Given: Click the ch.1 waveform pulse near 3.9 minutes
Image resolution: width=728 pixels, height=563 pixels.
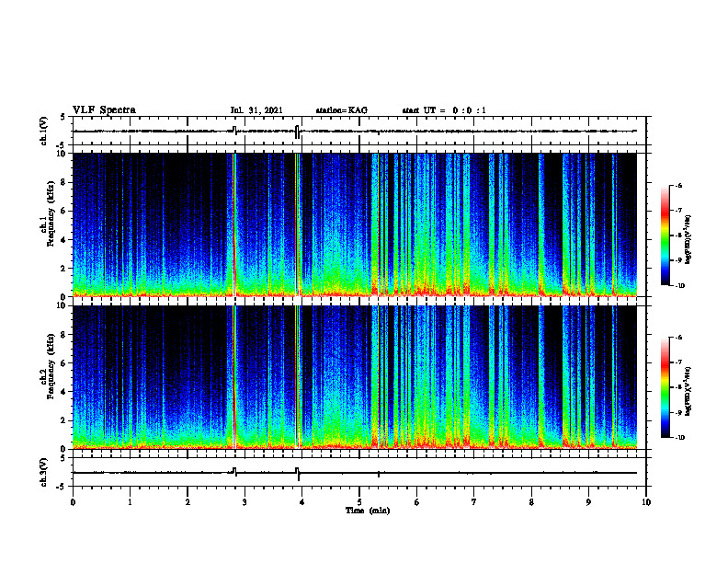Looking at the screenshot, I should 297,132.
